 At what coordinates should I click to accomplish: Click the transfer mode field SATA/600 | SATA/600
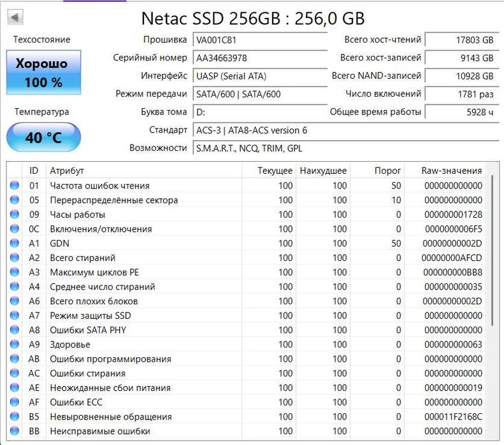pyautogui.click(x=260, y=94)
